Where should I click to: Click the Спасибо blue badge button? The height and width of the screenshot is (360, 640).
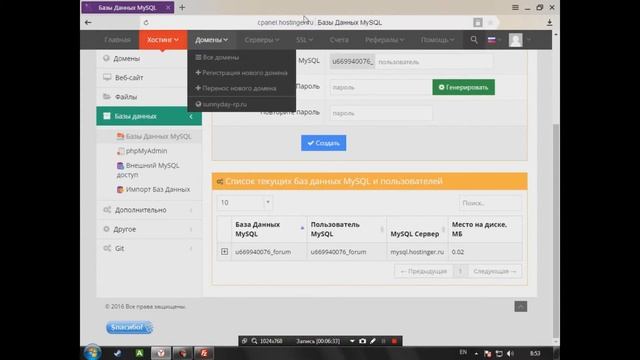129,327
